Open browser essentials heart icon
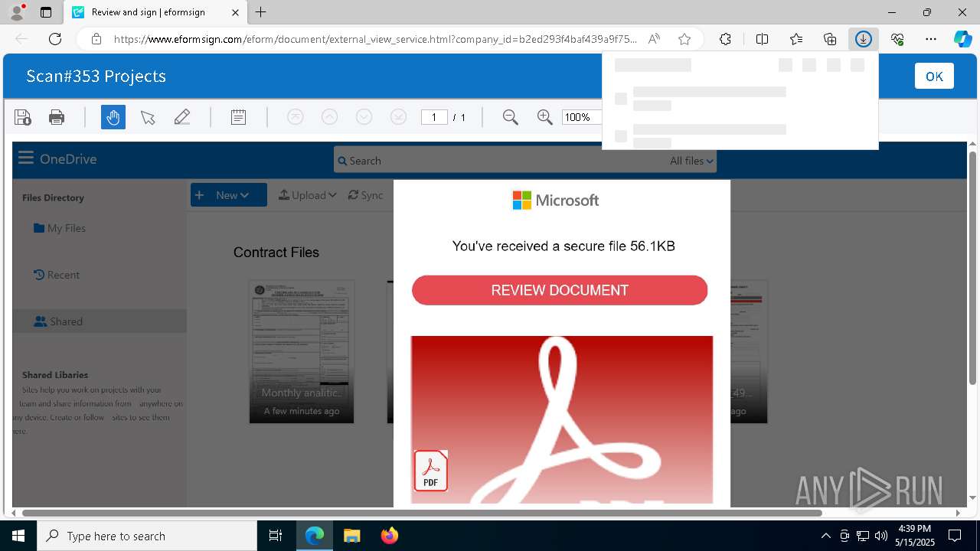980x551 pixels. 897,39
